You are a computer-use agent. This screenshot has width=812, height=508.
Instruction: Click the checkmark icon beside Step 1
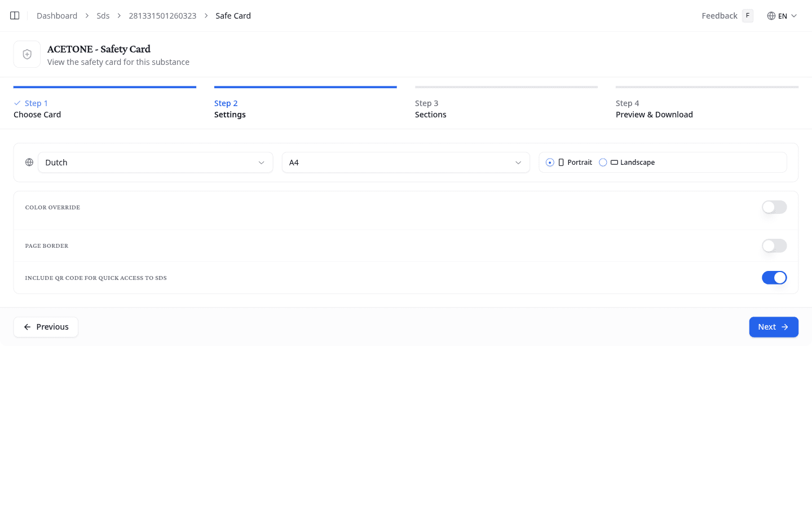point(16,103)
